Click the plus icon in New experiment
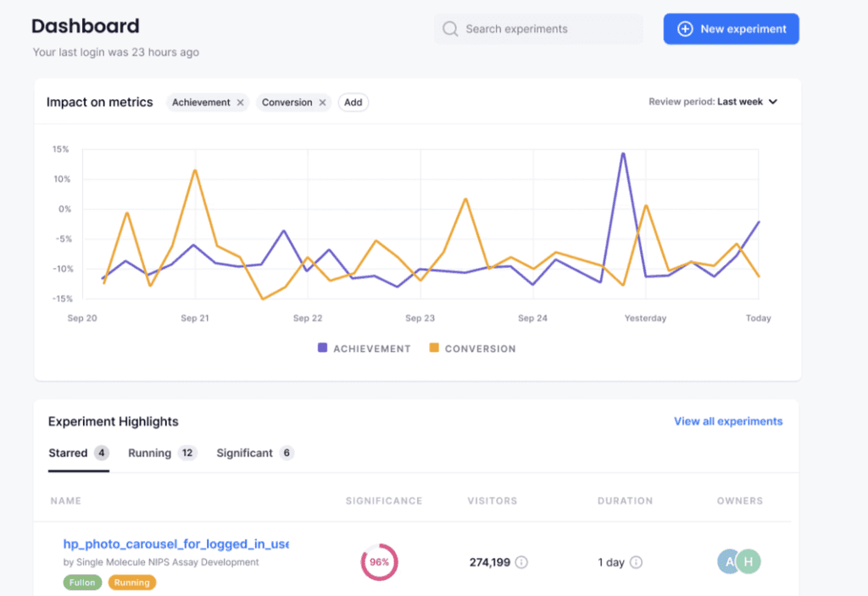This screenshot has width=868, height=596. (x=685, y=29)
